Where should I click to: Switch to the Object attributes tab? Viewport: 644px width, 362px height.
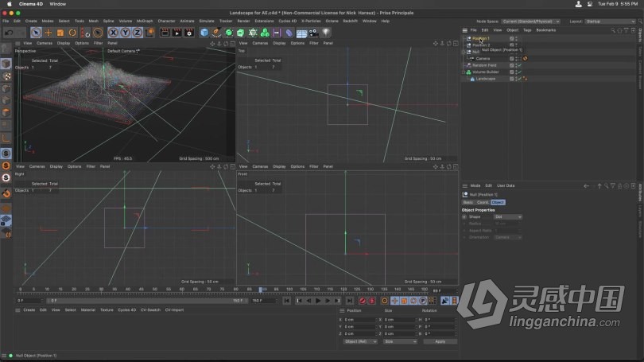coord(498,203)
